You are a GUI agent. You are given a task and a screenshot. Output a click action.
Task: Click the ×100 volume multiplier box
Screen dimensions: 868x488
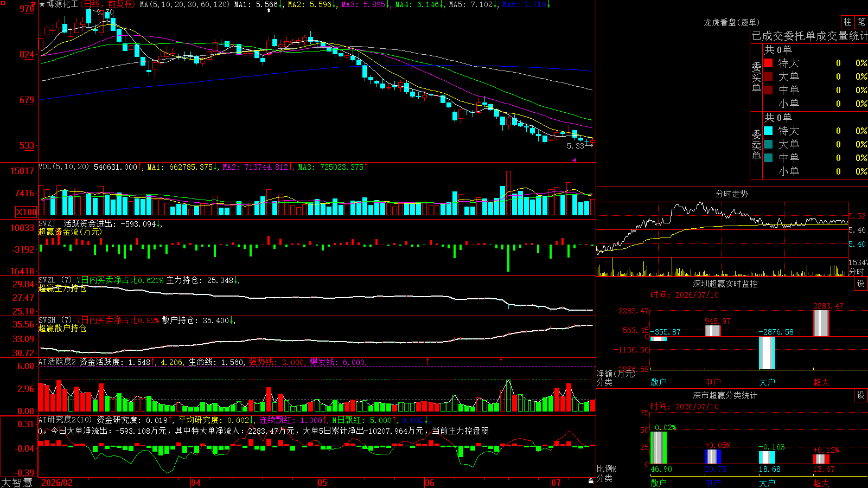27,212
